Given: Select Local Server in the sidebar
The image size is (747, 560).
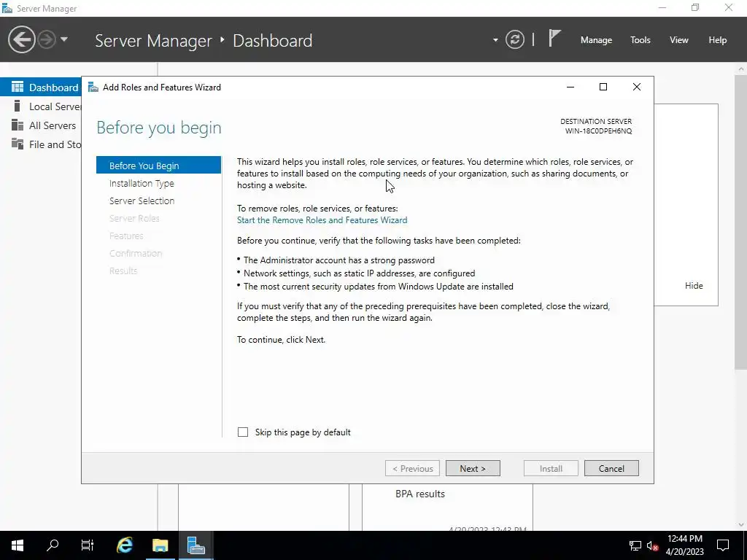Looking at the screenshot, I should pyautogui.click(x=41, y=106).
